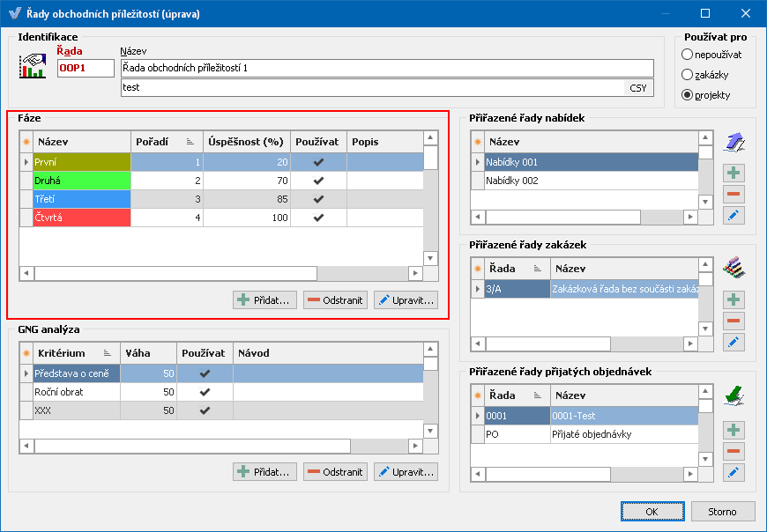The image size is (767, 532).
Task: Click the Název field with Řada obchodních příležitostí 1
Action: 387,68
